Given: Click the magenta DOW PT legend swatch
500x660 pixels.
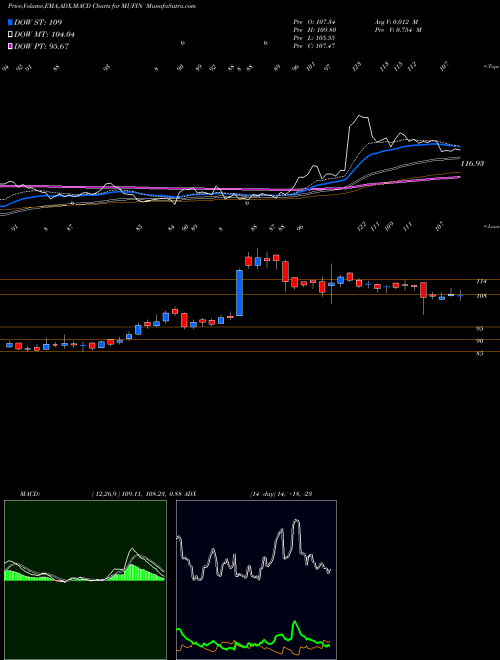Looking at the screenshot, I should click(x=11, y=46).
